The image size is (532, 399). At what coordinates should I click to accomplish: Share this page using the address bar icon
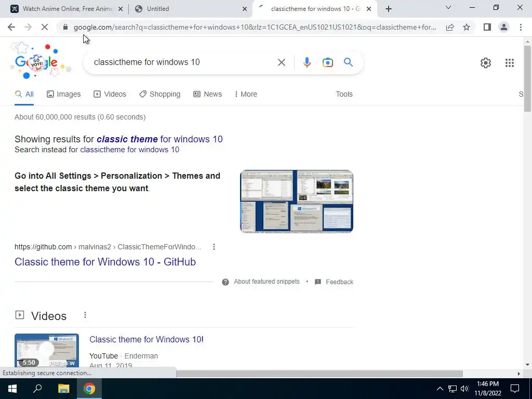pyautogui.click(x=450, y=27)
